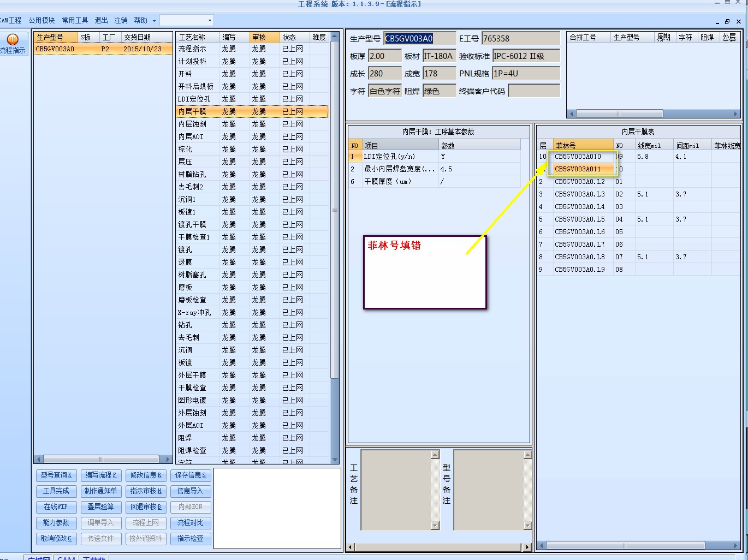748x560 pixels.
Task: Select the 树脂钻孔 process row
Action: click(253, 175)
